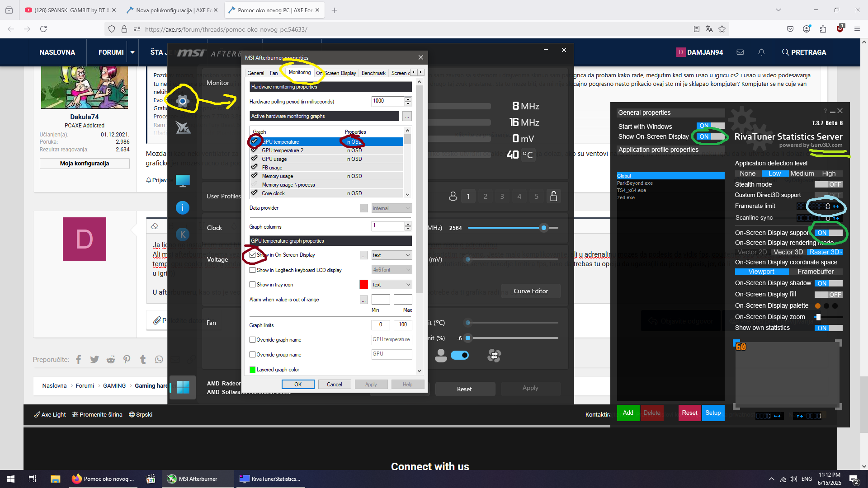Share the thread on Reddit

coord(111,360)
